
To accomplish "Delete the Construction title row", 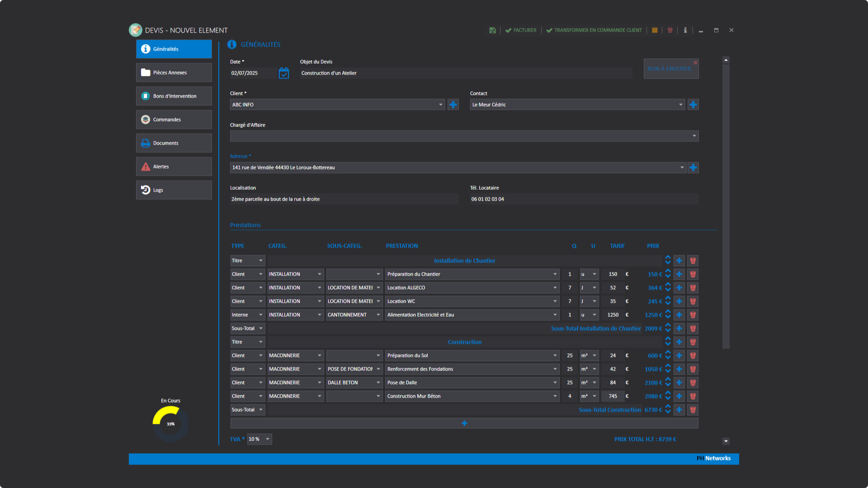I will (693, 342).
